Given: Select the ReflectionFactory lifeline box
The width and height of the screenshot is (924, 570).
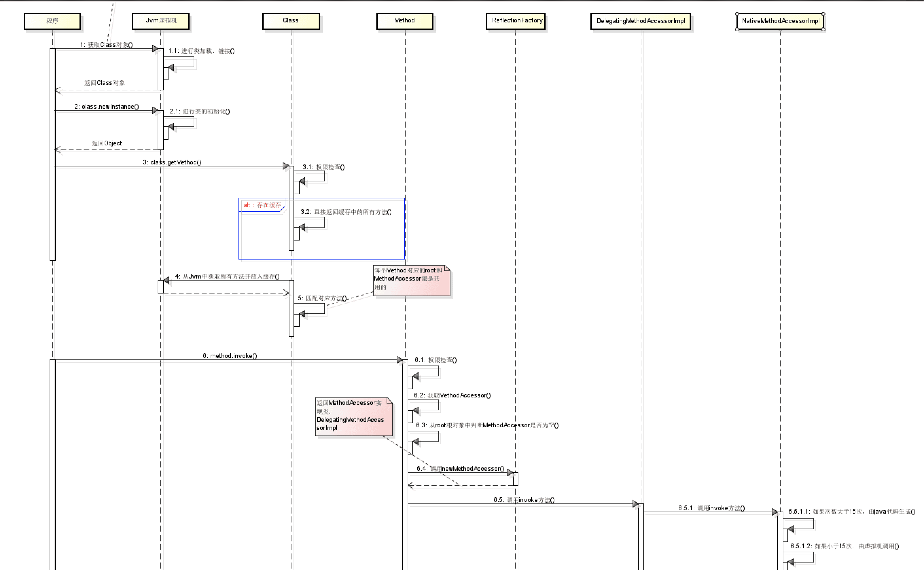Looking at the screenshot, I should point(515,21).
